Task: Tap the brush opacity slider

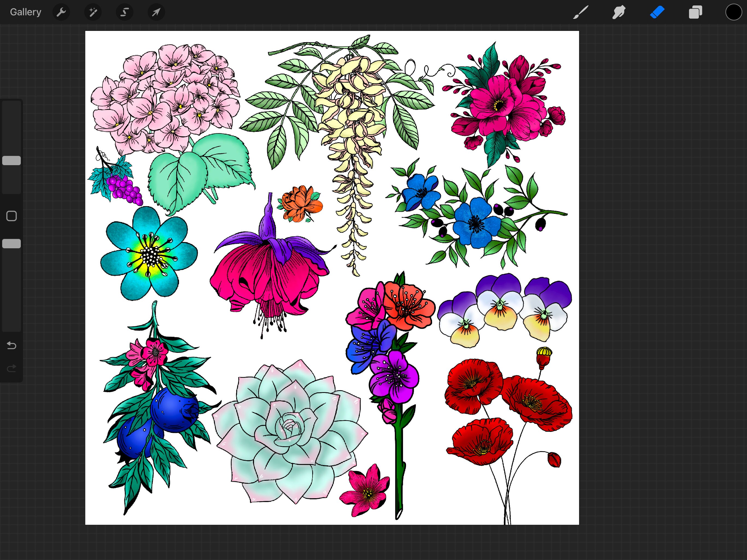Action: 11,243
